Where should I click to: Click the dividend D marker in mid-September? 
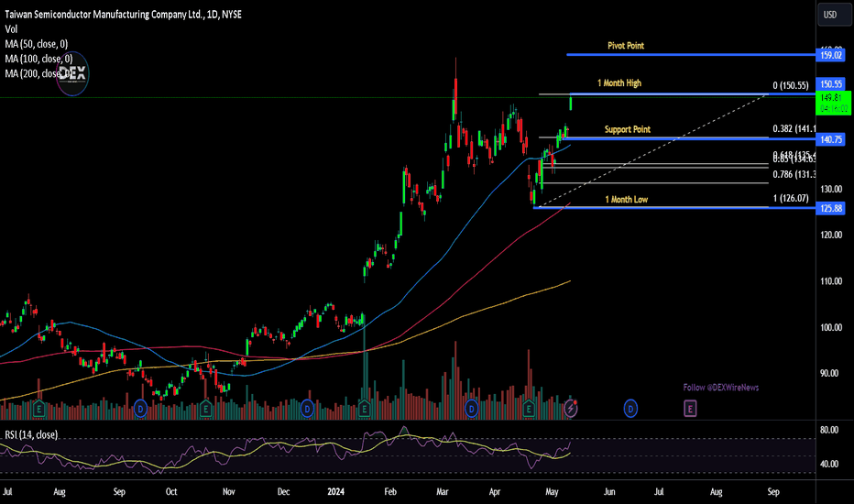(x=140, y=408)
